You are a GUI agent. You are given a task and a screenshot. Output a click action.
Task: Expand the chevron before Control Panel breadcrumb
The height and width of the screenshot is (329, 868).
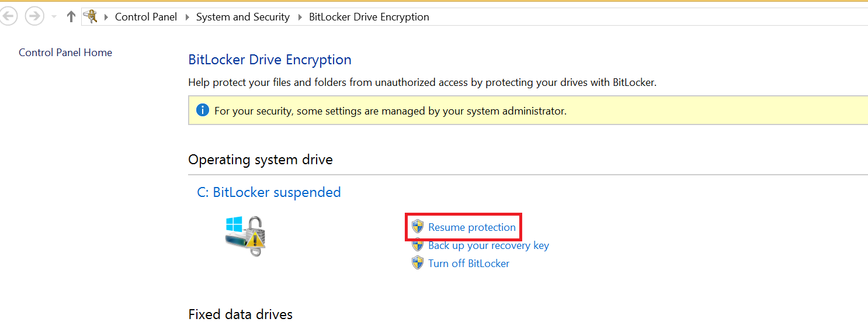click(106, 17)
